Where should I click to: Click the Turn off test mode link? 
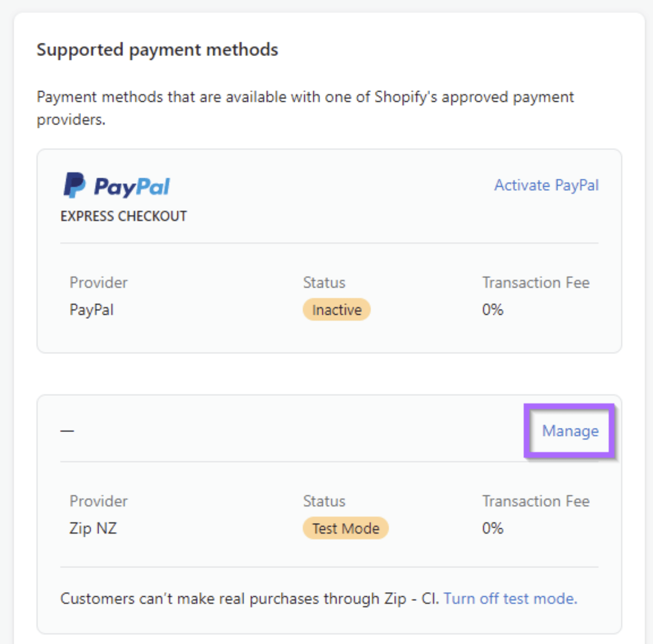click(510, 598)
